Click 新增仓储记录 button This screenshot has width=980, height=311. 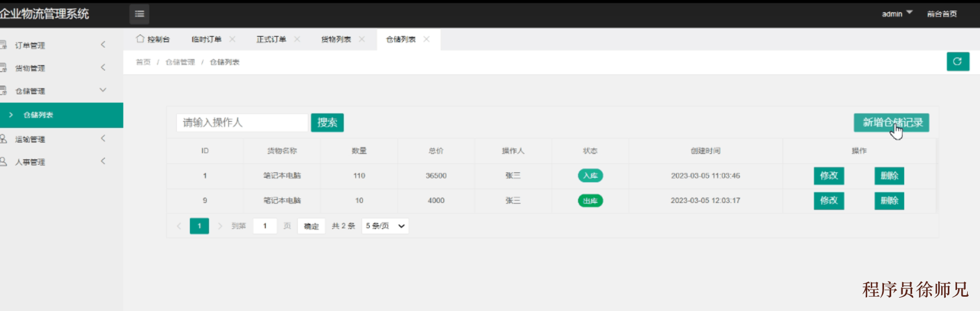pyautogui.click(x=892, y=123)
